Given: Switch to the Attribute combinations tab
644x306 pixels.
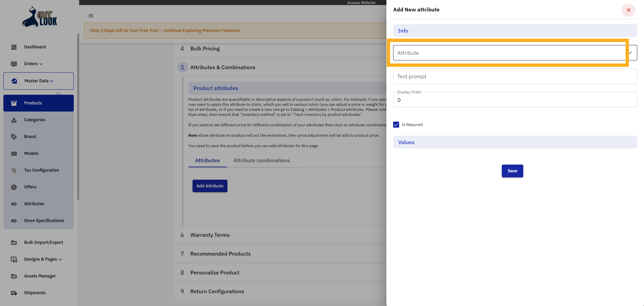Looking at the screenshot, I should 261,161.
